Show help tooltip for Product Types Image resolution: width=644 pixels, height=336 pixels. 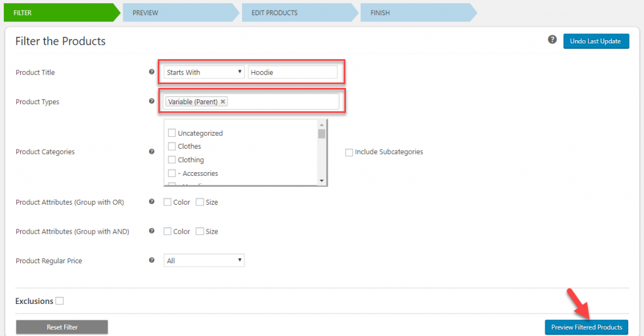click(152, 101)
